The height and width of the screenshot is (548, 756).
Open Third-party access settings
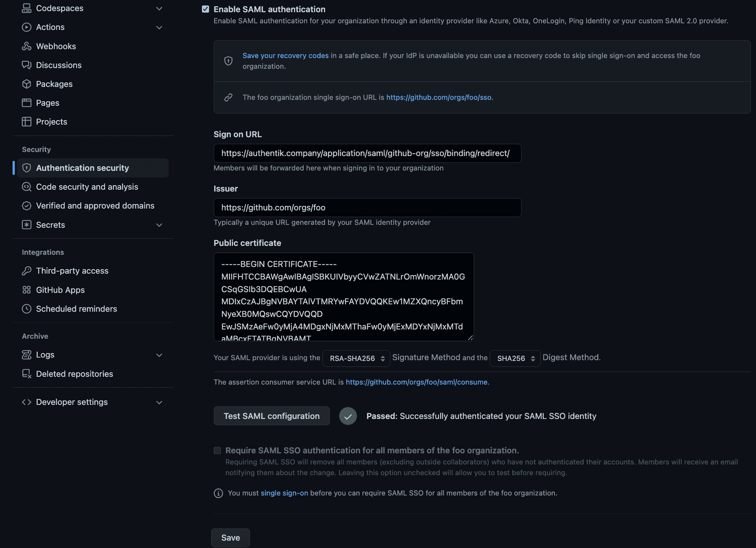(x=72, y=271)
